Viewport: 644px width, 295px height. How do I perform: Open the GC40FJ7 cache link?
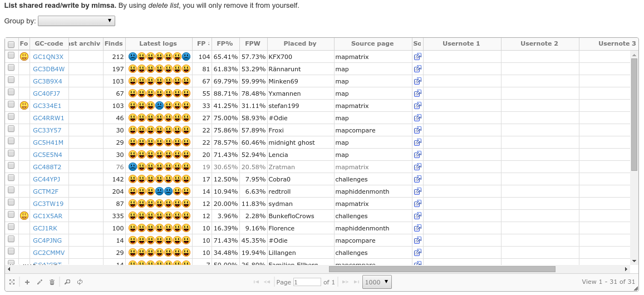[47, 94]
